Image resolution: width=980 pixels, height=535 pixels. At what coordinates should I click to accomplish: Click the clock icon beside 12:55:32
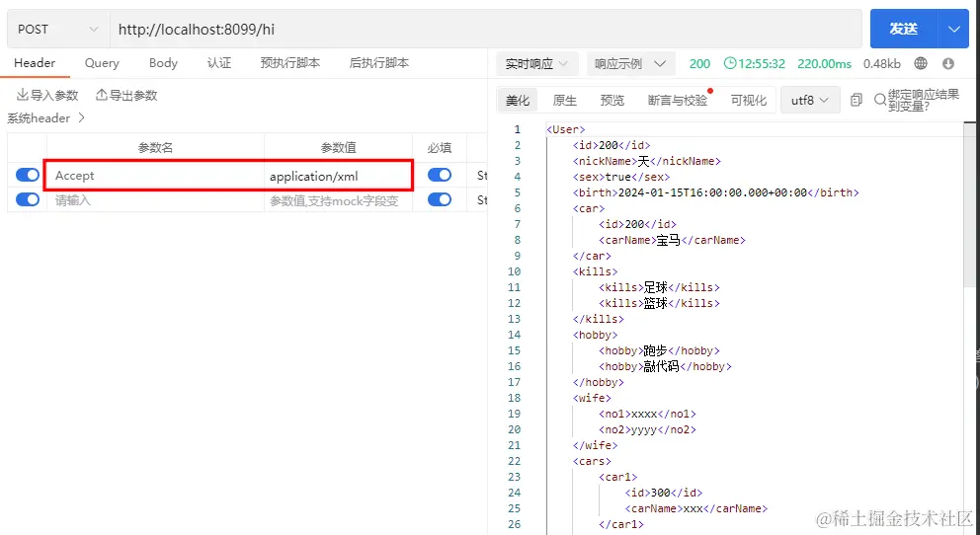click(730, 63)
